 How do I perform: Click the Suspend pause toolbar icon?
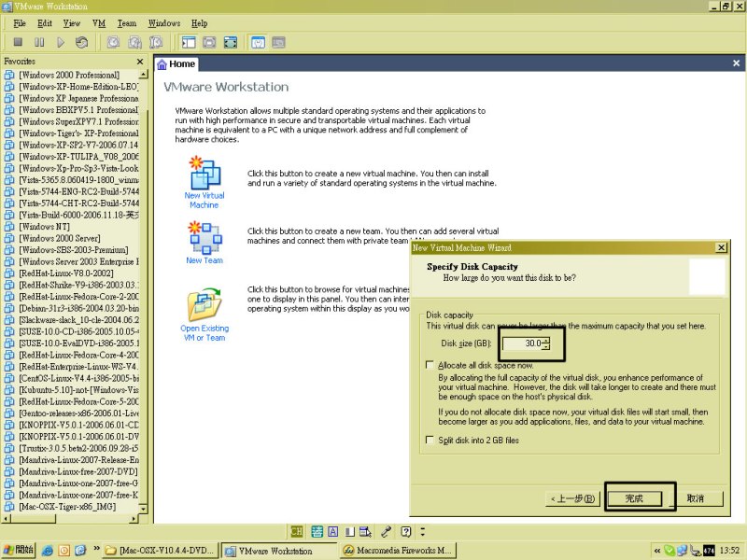39,42
